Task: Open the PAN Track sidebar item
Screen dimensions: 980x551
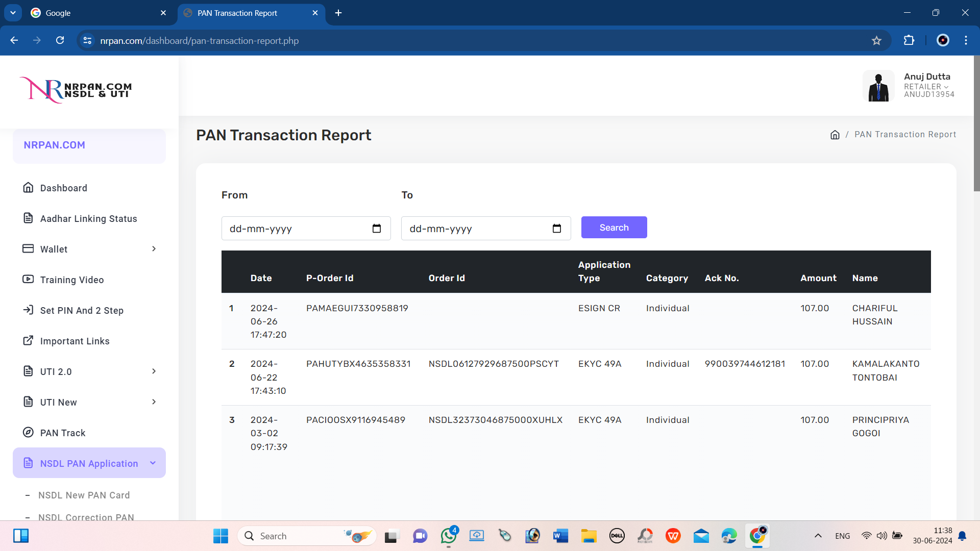Action: (63, 433)
